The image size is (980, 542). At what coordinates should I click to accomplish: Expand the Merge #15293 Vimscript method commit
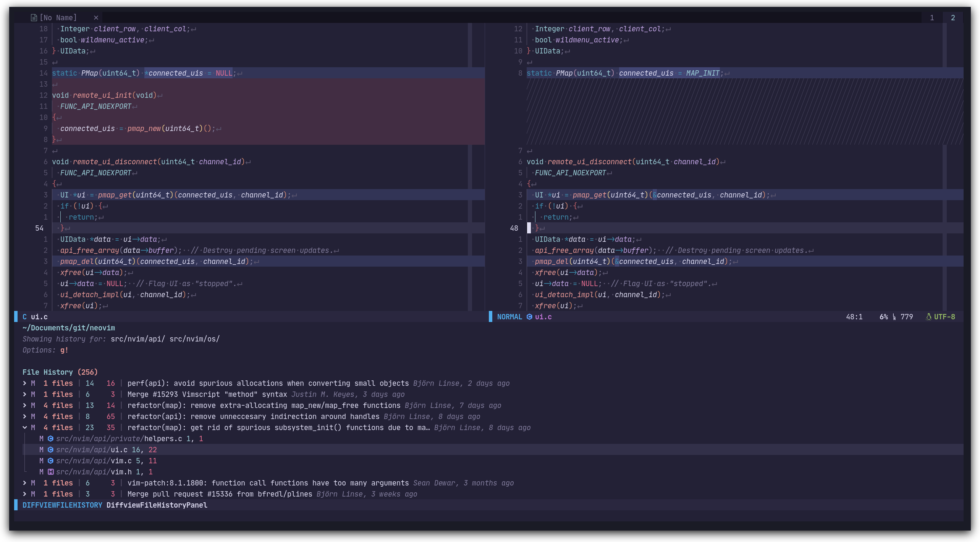coord(25,394)
